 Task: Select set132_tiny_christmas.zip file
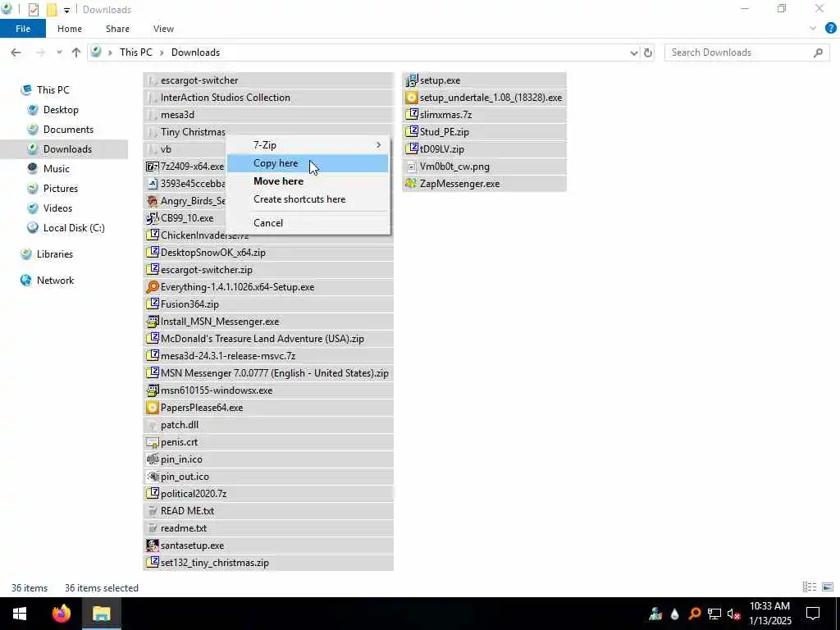pos(268,563)
